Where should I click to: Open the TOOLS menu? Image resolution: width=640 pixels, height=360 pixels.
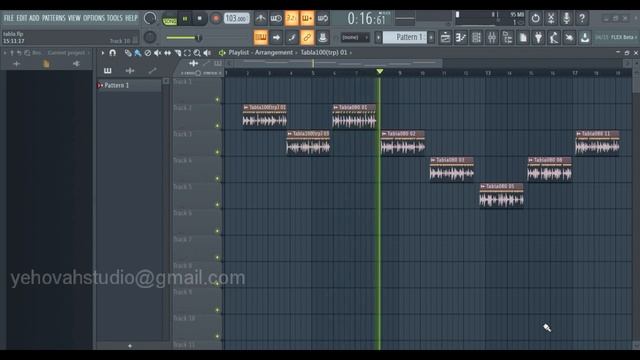(x=115, y=18)
